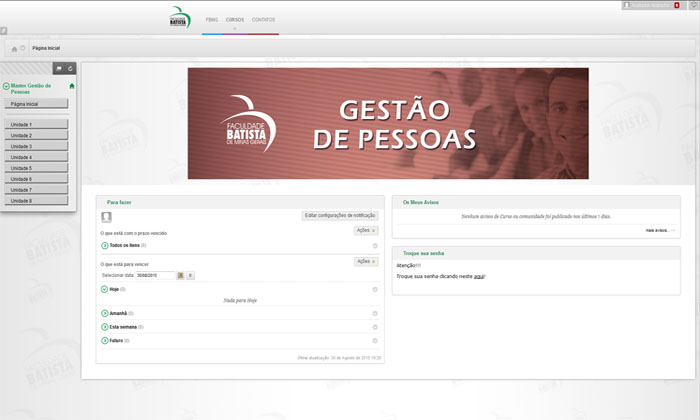Open the calendar date picker icon
This screenshot has height=420, width=700.
(181, 275)
